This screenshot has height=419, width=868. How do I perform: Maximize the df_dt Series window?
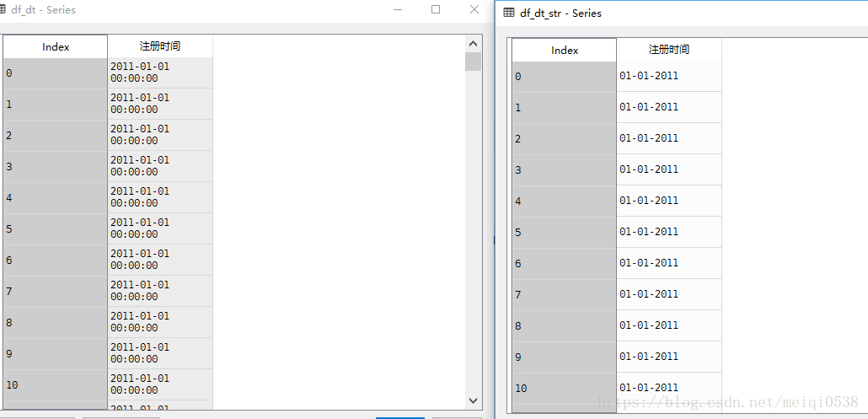pos(436,9)
